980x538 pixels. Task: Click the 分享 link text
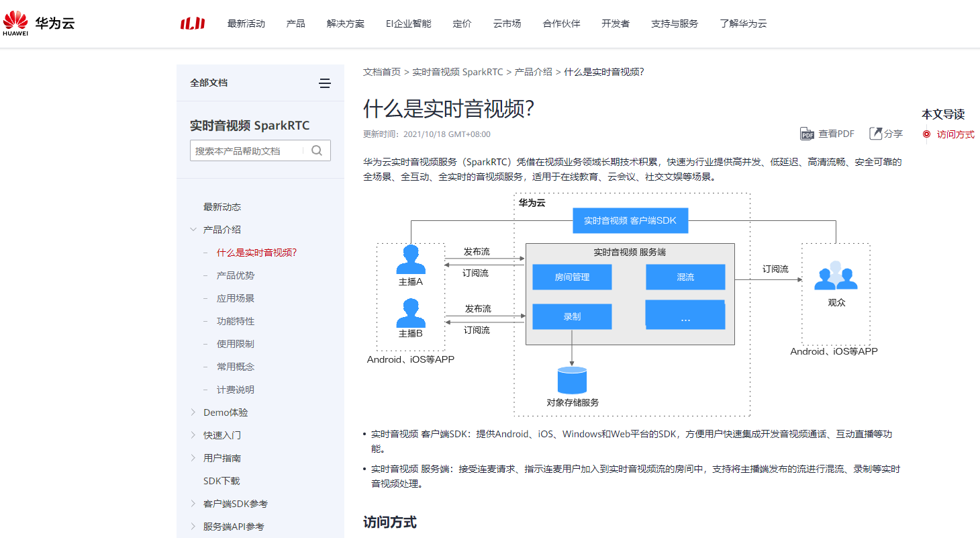coord(893,134)
